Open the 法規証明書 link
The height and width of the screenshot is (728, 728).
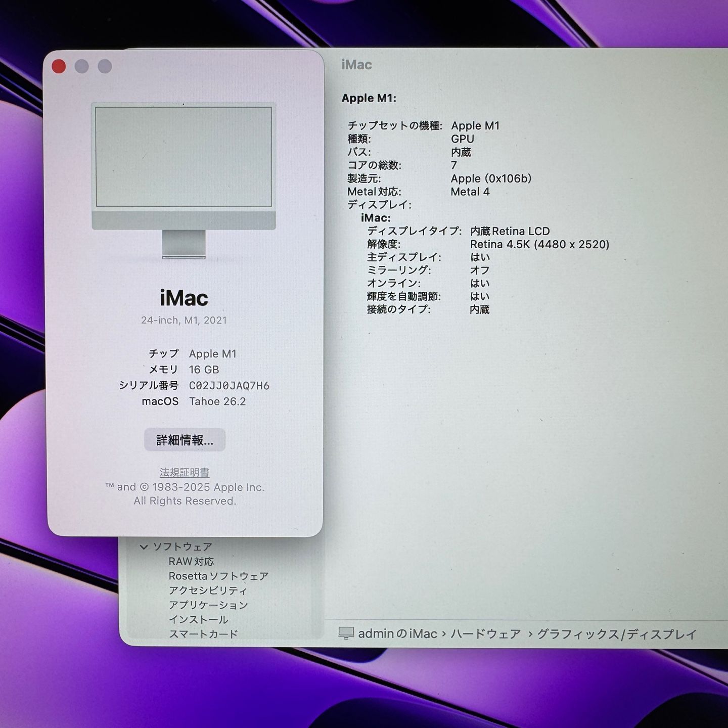(x=185, y=473)
